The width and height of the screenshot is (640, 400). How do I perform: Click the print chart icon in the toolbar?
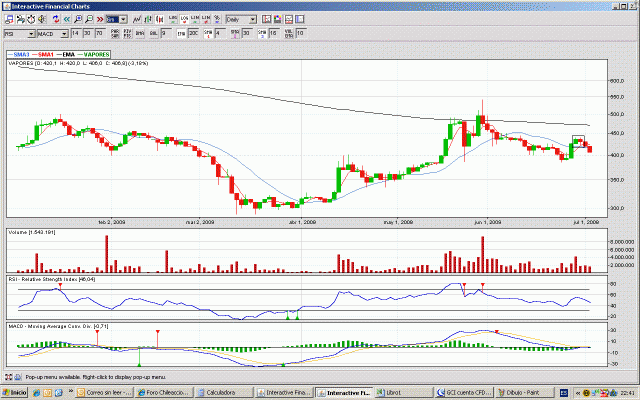[x=9, y=19]
